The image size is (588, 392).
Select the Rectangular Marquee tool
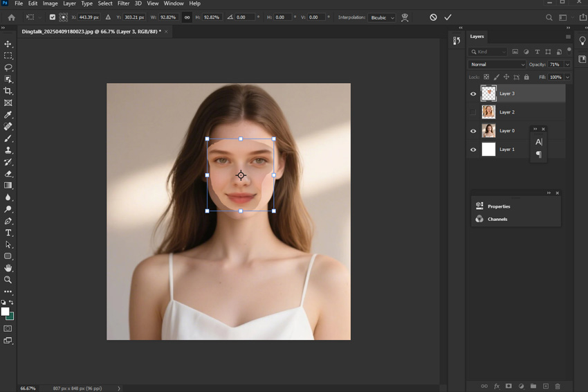[x=8, y=55]
